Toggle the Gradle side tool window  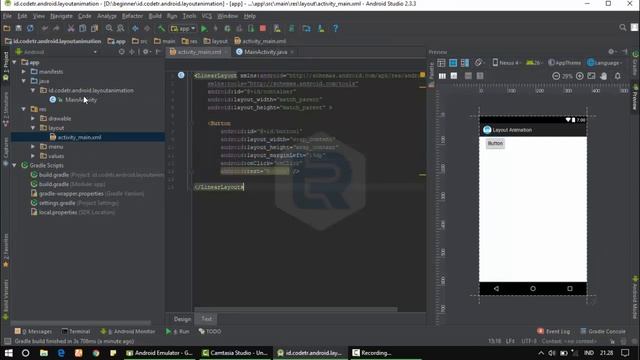point(635,64)
